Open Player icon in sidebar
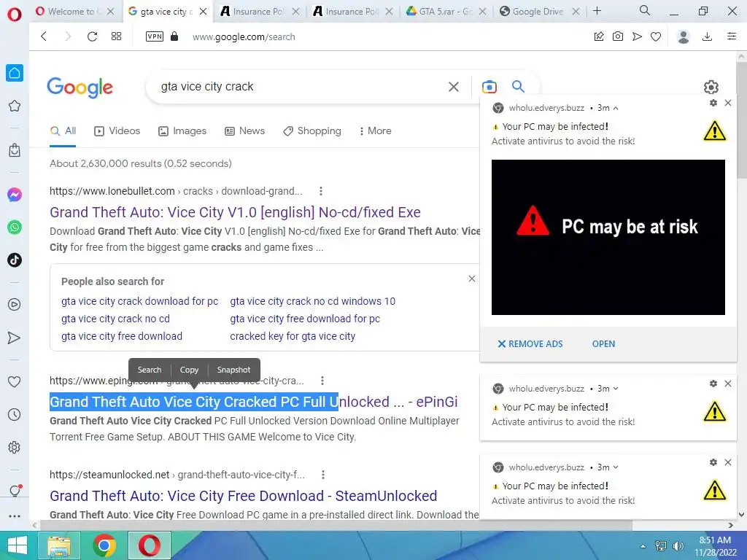 [x=15, y=305]
